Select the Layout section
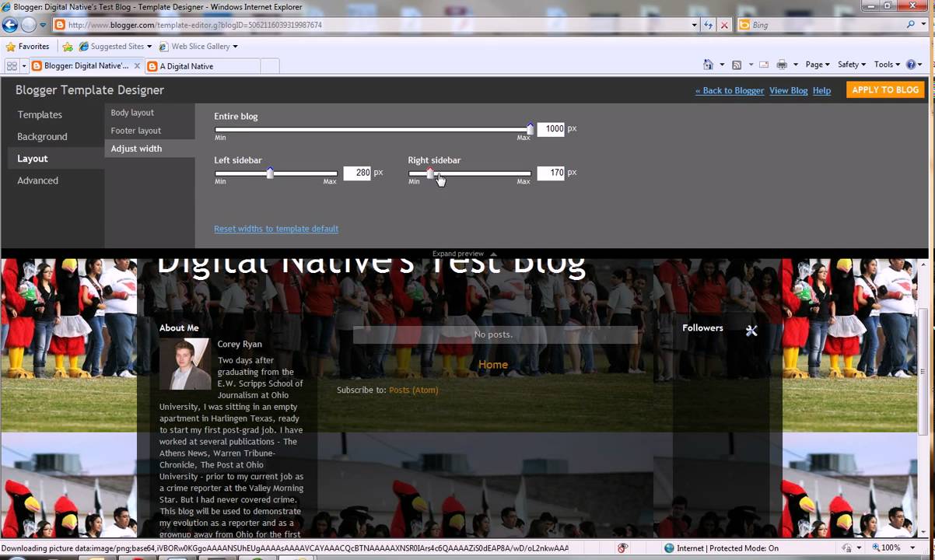This screenshot has height=560, width=935. pos(33,158)
